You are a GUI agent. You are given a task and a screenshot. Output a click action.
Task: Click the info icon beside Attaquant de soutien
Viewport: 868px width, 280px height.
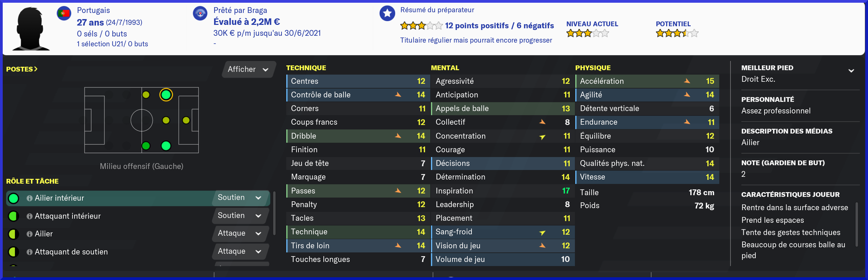coord(30,252)
